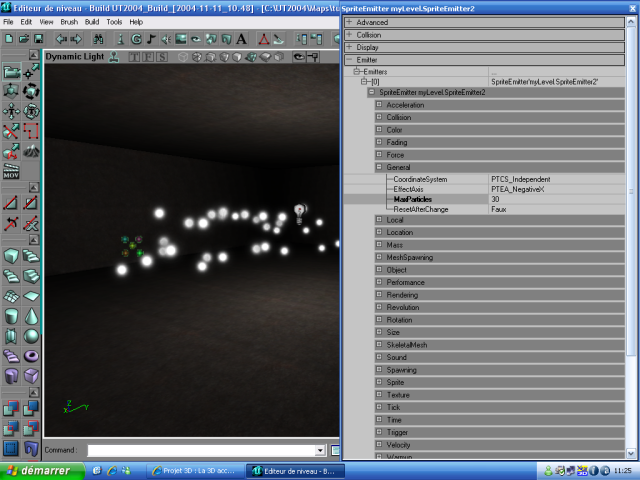Toggle the eye icon in viewport toolbar
The width and height of the screenshot is (640, 480).
coord(299,57)
